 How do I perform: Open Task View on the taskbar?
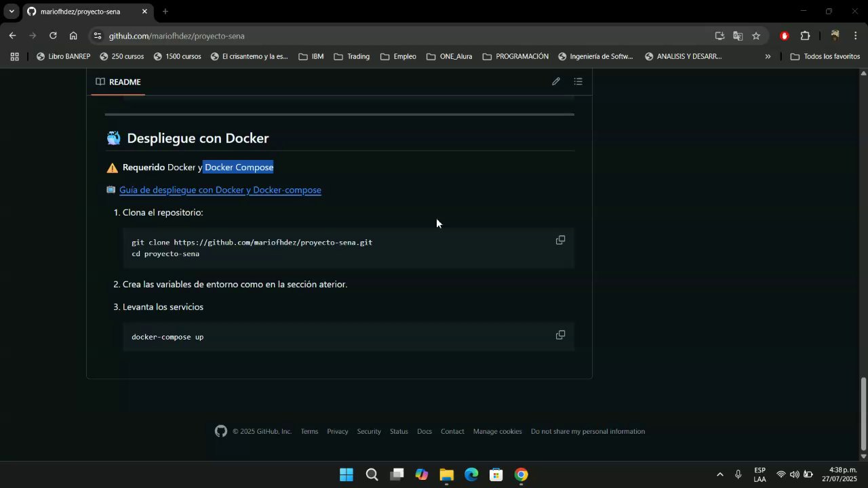point(397,474)
